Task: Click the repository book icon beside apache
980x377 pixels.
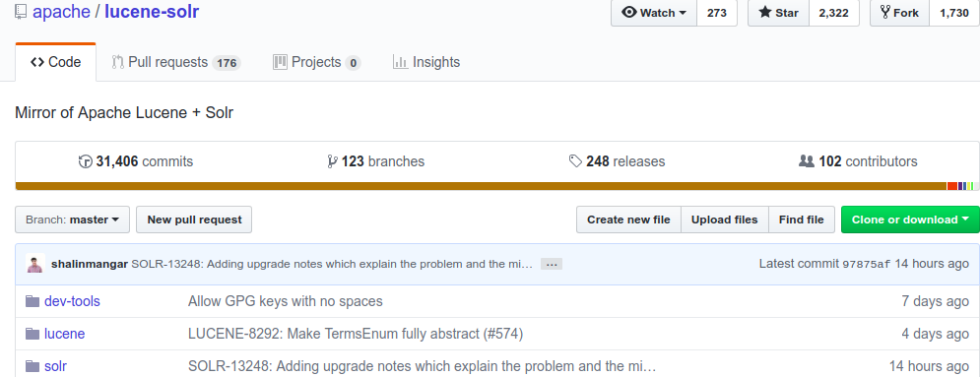Action: (21, 12)
